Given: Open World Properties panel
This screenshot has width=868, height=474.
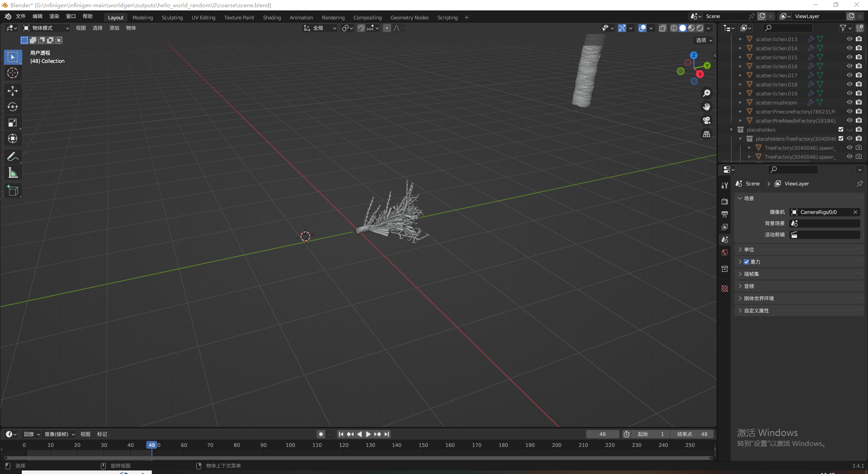Looking at the screenshot, I should (x=725, y=252).
